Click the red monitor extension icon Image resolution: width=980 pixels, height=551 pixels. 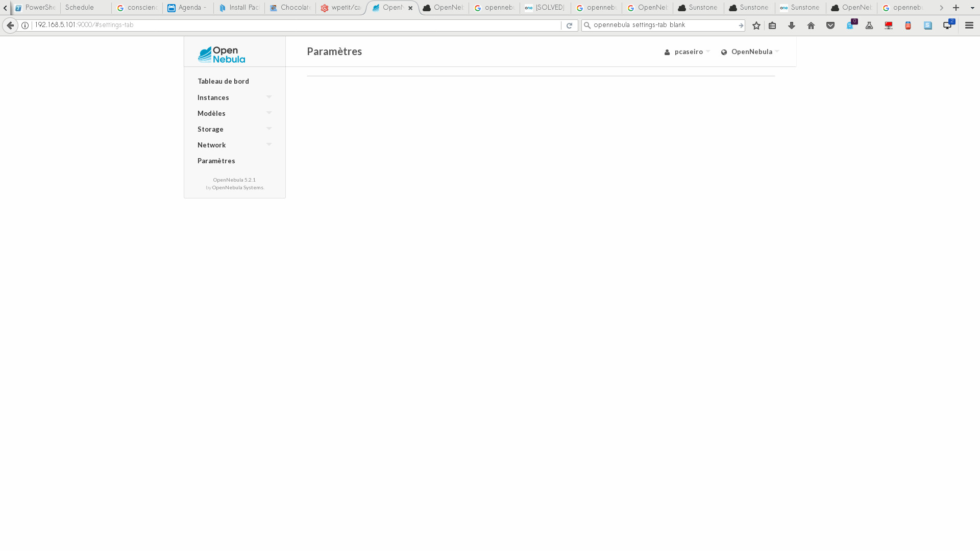coord(889,25)
